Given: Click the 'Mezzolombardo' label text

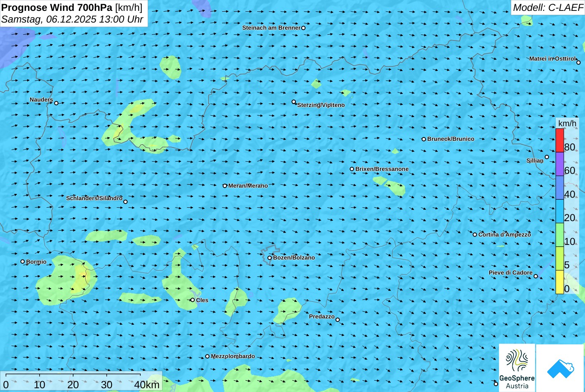Looking at the screenshot, I should click(233, 356).
